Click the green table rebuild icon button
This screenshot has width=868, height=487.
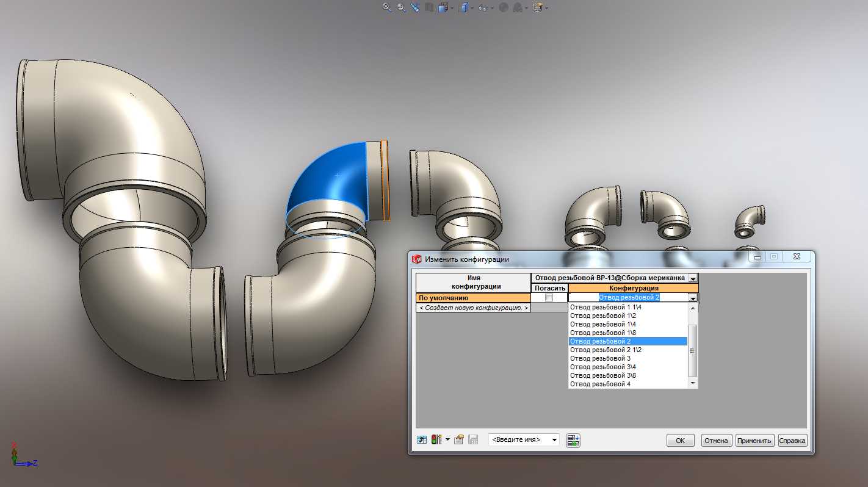point(573,440)
